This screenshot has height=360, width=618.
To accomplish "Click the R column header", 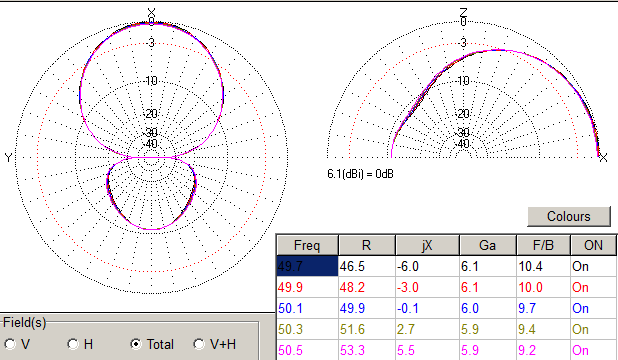I will [x=367, y=245].
